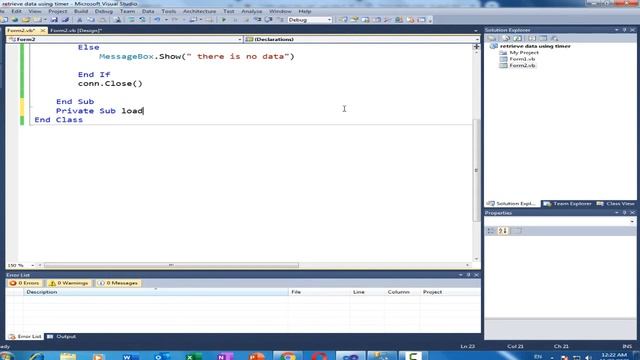640x360 pixels.
Task: Open the Architecture menu
Action: tap(199, 11)
